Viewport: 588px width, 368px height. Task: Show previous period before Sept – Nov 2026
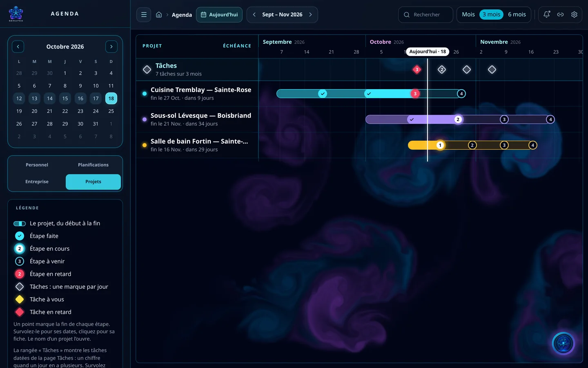click(x=254, y=15)
